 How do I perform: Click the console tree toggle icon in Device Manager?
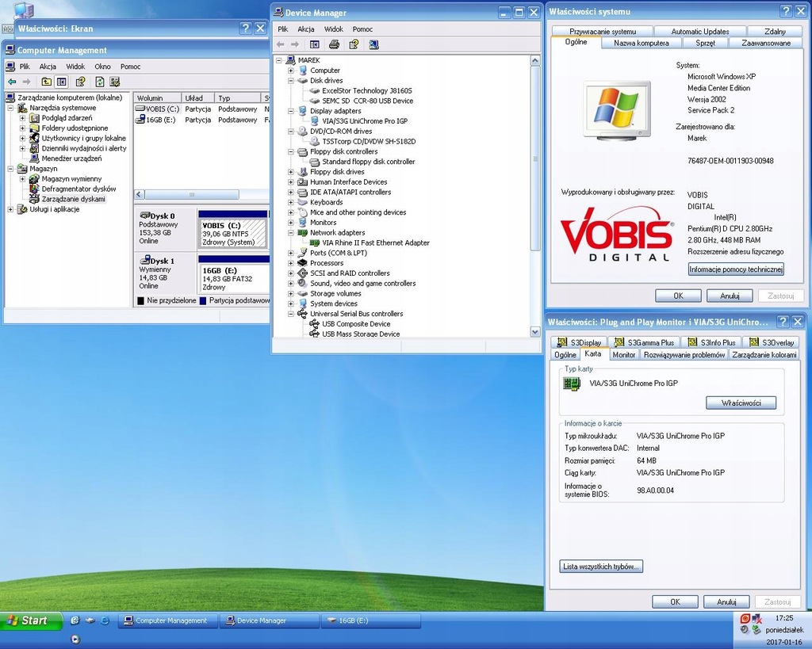pyautogui.click(x=314, y=44)
